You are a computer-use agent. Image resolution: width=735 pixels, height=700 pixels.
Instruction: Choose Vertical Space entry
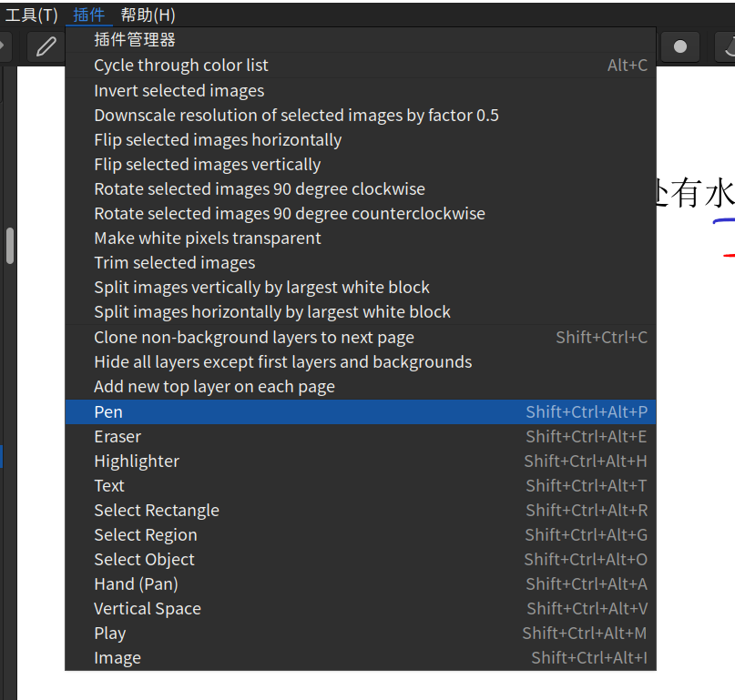[x=361, y=609]
